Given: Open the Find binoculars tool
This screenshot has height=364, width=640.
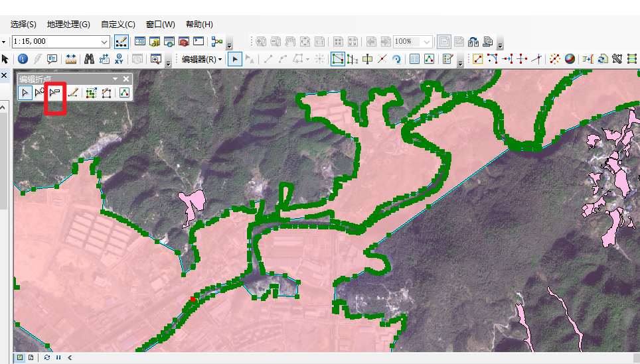Looking at the screenshot, I should pos(90,59).
